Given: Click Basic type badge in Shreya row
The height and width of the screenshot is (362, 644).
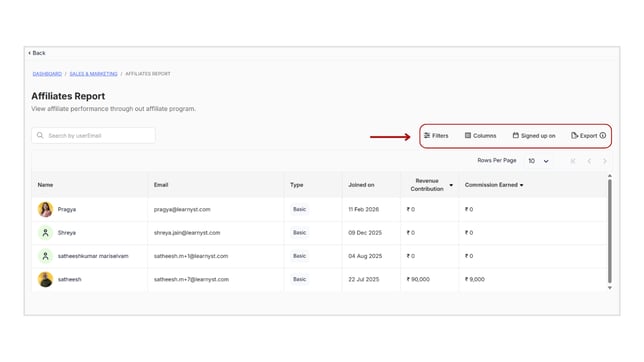Looking at the screenshot, I should tap(299, 233).
